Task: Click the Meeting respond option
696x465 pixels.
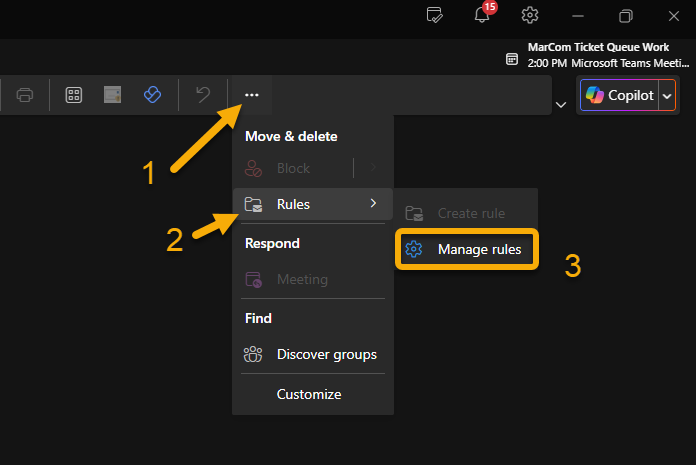Action: pyautogui.click(x=300, y=279)
